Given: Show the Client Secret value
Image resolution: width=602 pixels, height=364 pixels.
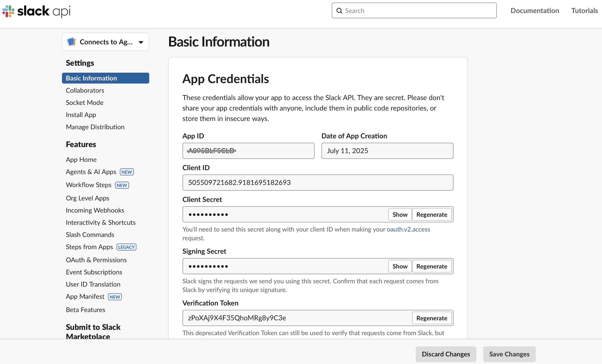Looking at the screenshot, I should pos(400,214).
